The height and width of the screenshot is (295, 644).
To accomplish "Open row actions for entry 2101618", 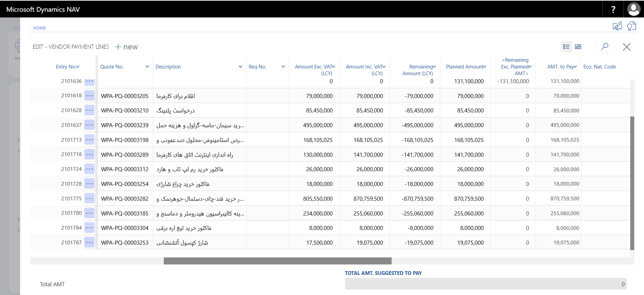I will click(x=89, y=96).
